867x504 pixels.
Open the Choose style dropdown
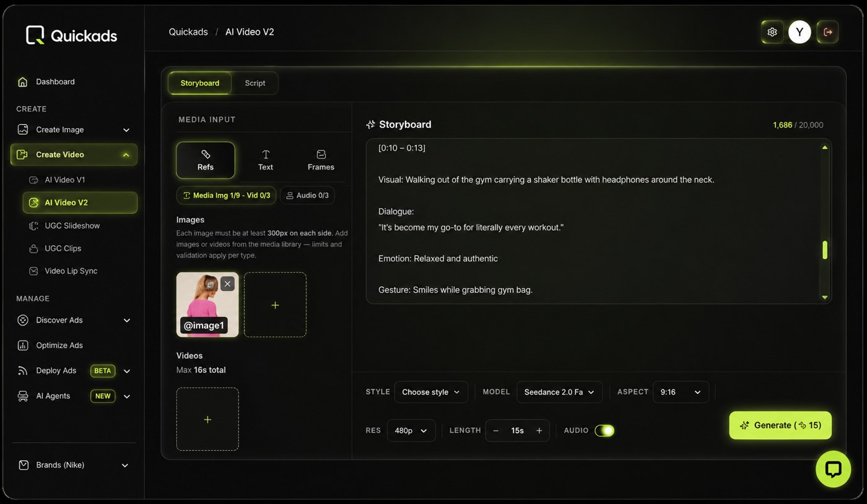point(431,392)
